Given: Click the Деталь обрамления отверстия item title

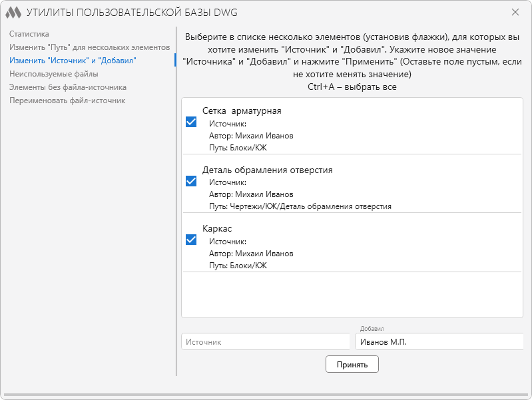Looking at the screenshot, I should point(268,170).
